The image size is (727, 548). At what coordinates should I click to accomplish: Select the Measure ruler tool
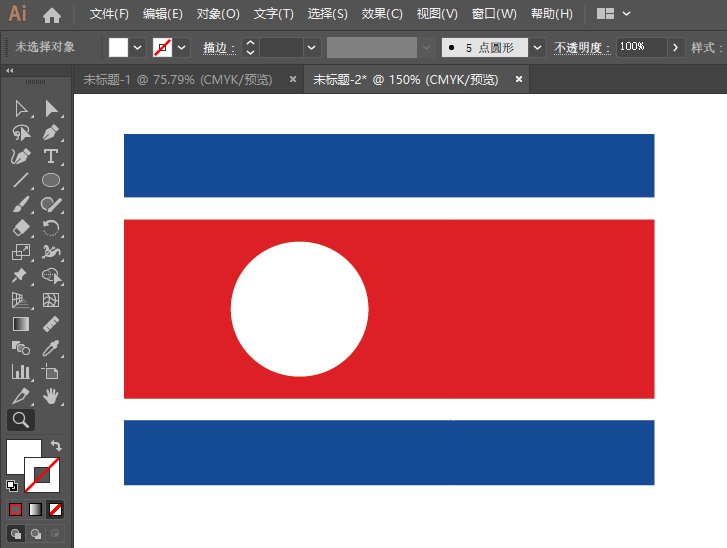[51, 324]
